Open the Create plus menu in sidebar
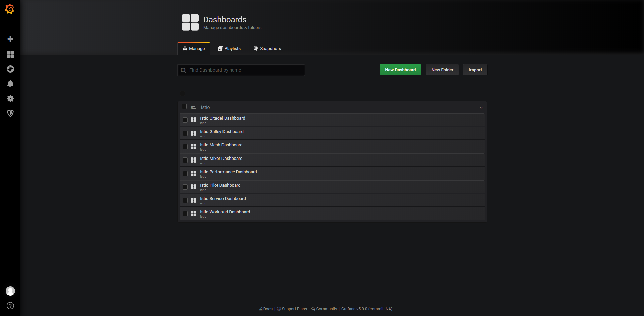Image resolution: width=644 pixels, height=316 pixels. tap(10, 39)
